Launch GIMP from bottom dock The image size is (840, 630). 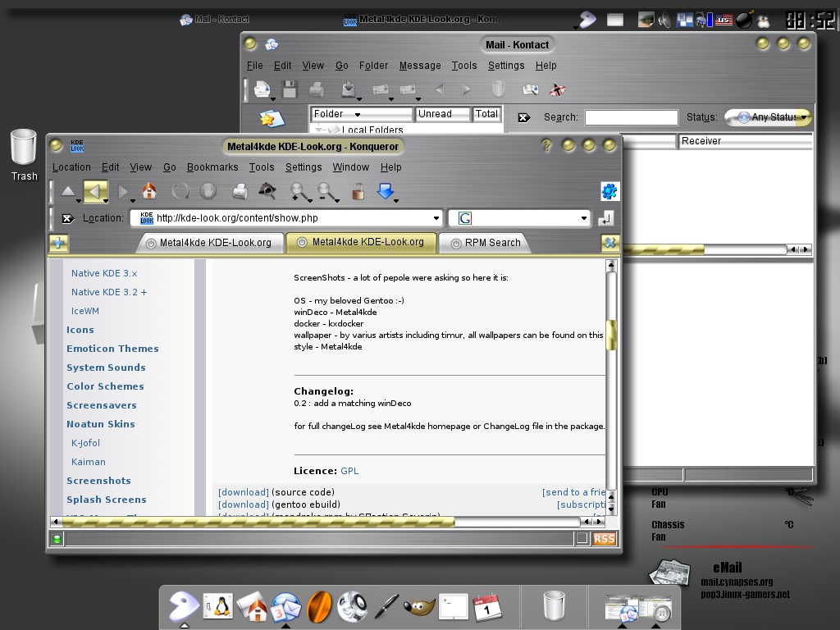click(x=419, y=608)
